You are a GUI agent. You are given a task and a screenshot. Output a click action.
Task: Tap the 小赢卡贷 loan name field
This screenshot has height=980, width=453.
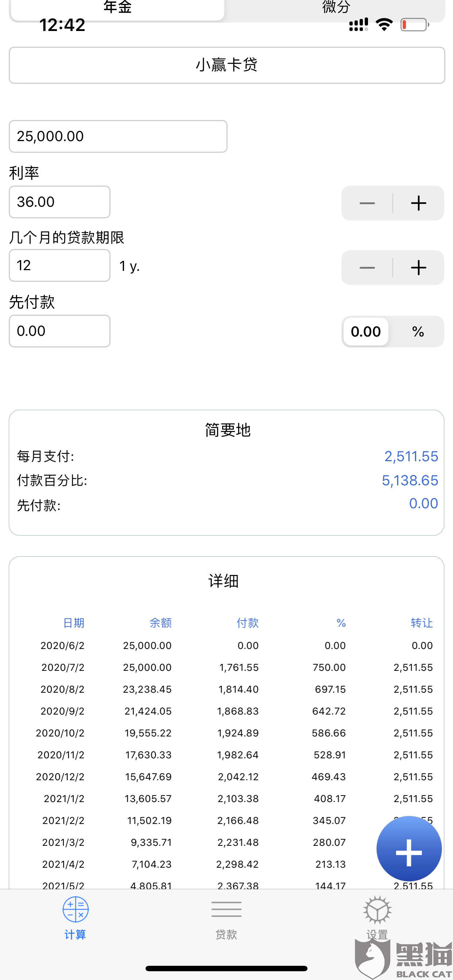(227, 65)
